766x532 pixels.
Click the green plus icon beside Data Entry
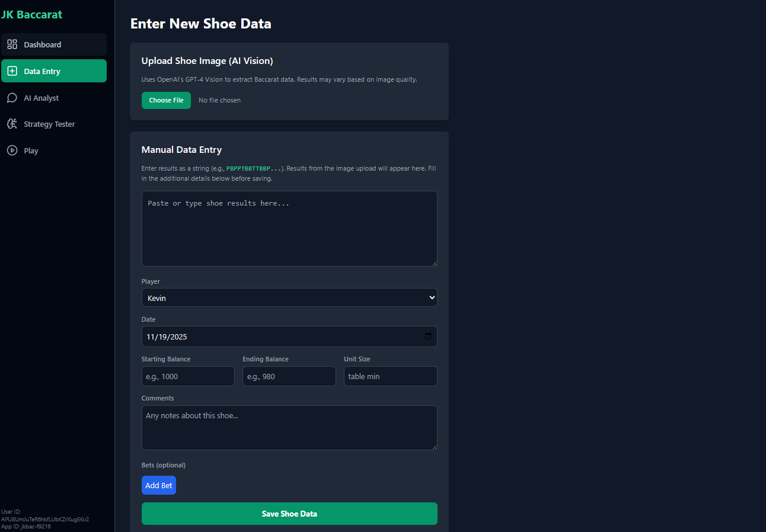(x=12, y=70)
